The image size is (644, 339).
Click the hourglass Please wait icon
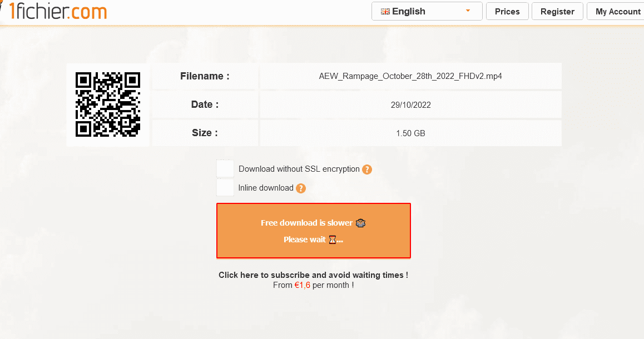pyautogui.click(x=332, y=240)
